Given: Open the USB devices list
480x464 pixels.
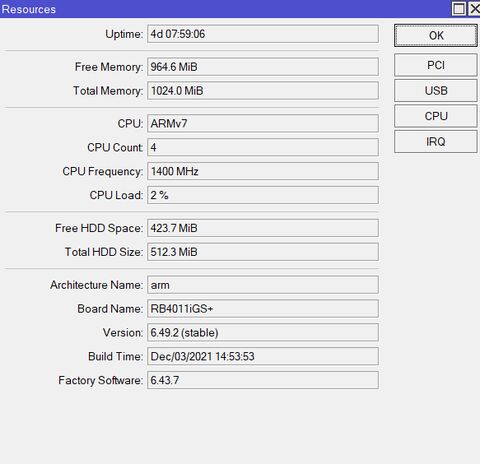Looking at the screenshot, I should (x=436, y=90).
